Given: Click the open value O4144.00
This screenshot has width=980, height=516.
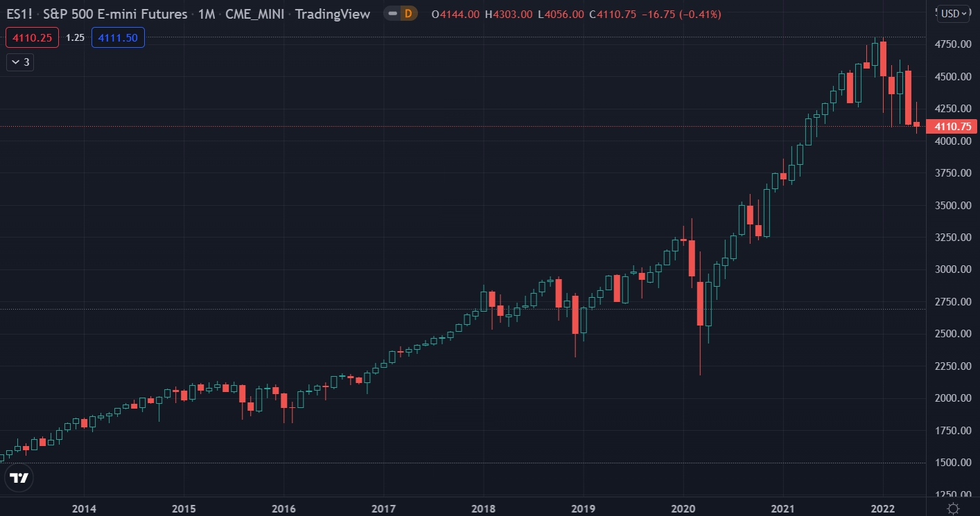Looking at the screenshot, I should [455, 14].
